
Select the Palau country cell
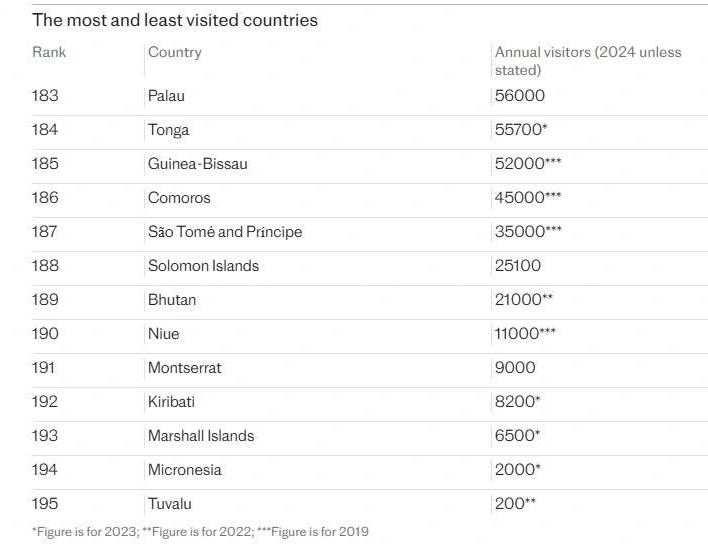pyautogui.click(x=166, y=96)
